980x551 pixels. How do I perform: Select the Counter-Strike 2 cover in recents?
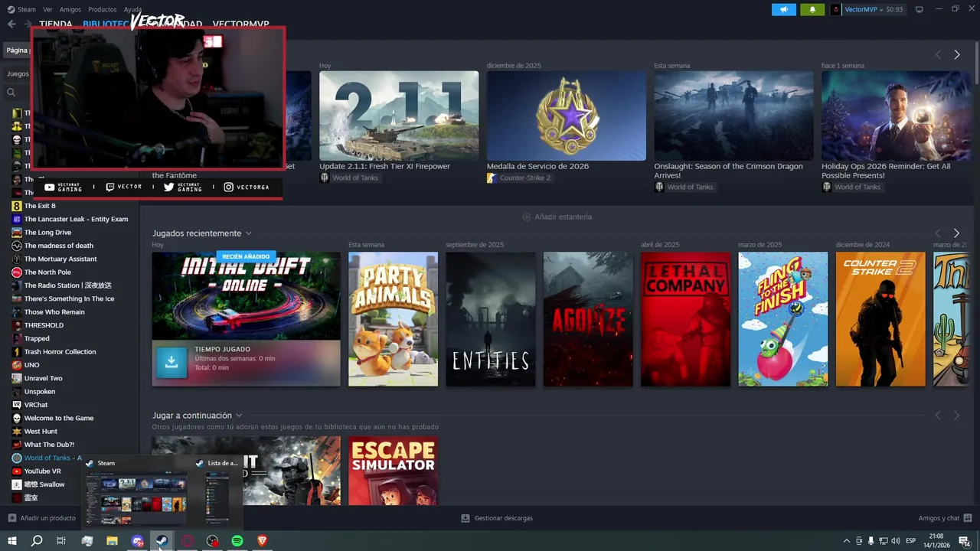880,319
